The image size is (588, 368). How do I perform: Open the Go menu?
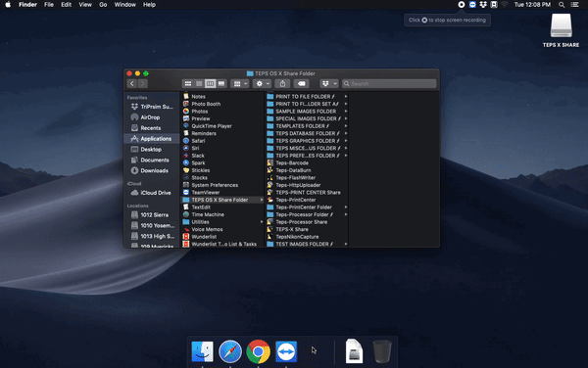point(103,5)
